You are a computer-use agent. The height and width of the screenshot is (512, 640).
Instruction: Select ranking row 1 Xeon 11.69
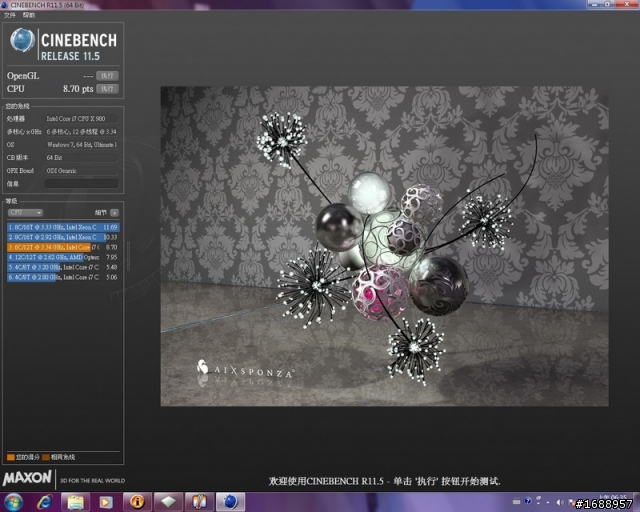pos(63,227)
